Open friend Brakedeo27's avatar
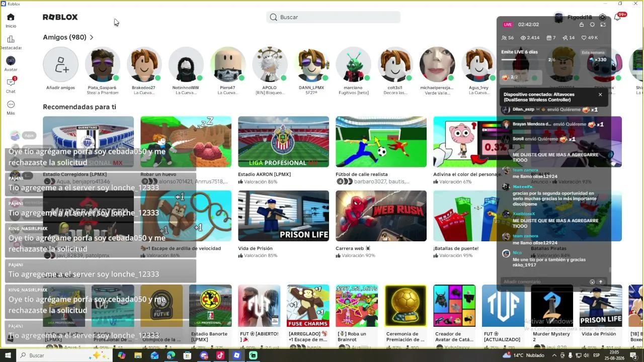This screenshot has height=362, width=644. (x=144, y=65)
